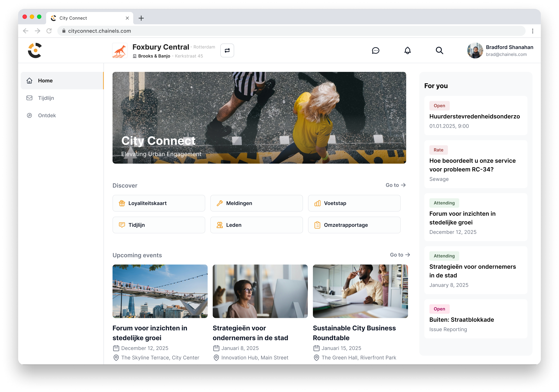The width and height of the screenshot is (559, 392).
Task: Select Tijdlijn in the sidebar
Action: (x=46, y=98)
